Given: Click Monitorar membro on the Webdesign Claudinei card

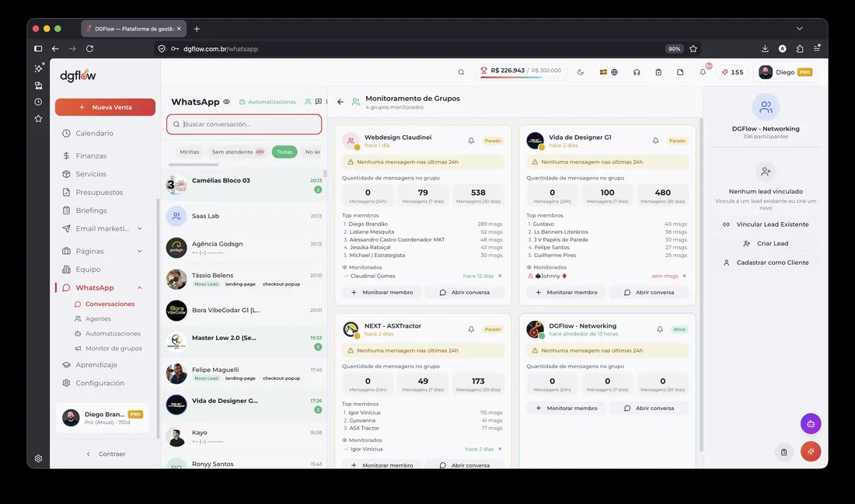Looking at the screenshot, I should click(x=382, y=293).
